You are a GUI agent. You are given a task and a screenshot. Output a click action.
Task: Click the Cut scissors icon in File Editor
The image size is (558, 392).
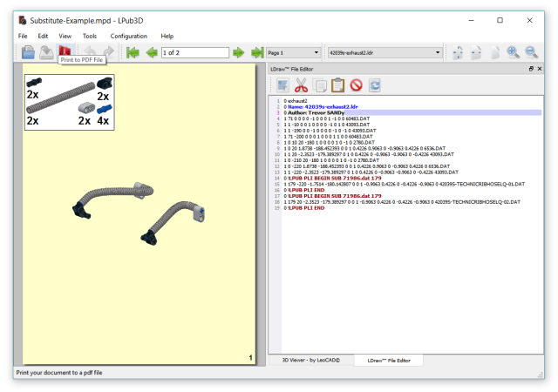click(302, 85)
